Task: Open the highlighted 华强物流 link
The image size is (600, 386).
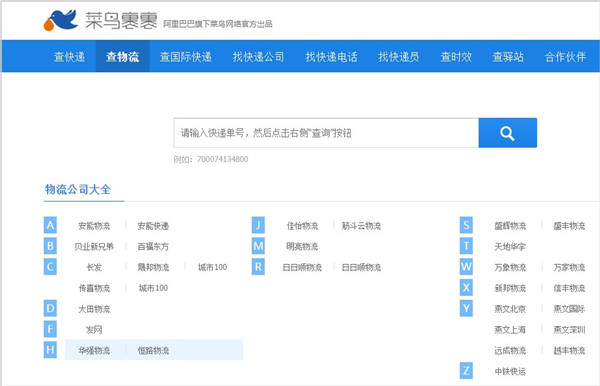Action: point(94,350)
